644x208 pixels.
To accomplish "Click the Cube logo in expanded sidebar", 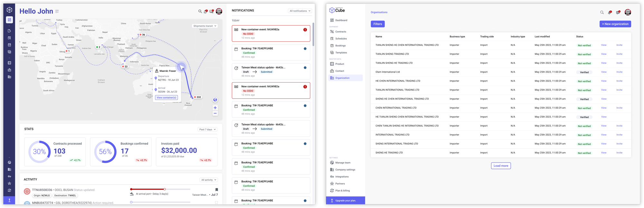I will (x=337, y=10).
